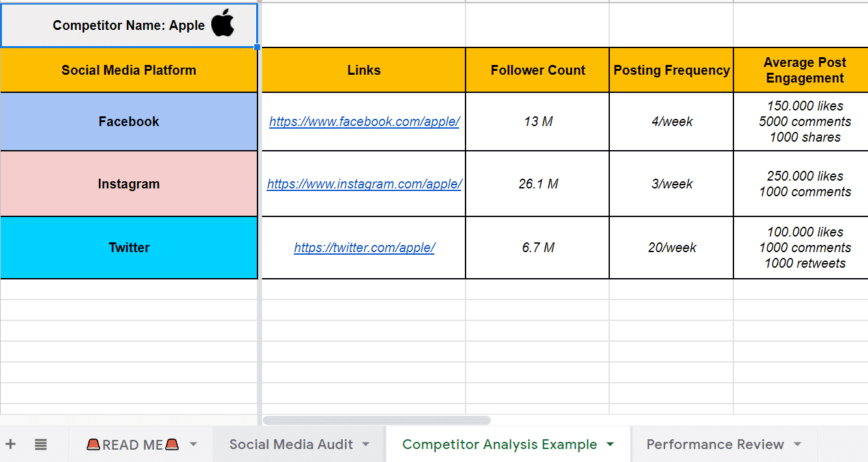Open the Twitter Apple profile link
Screen dimensions: 868x462
tap(363, 247)
